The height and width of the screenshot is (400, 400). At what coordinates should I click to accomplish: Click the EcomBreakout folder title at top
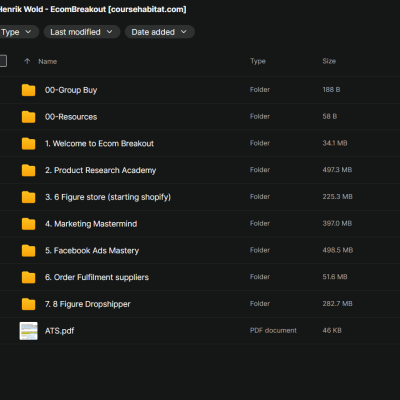tap(93, 9)
